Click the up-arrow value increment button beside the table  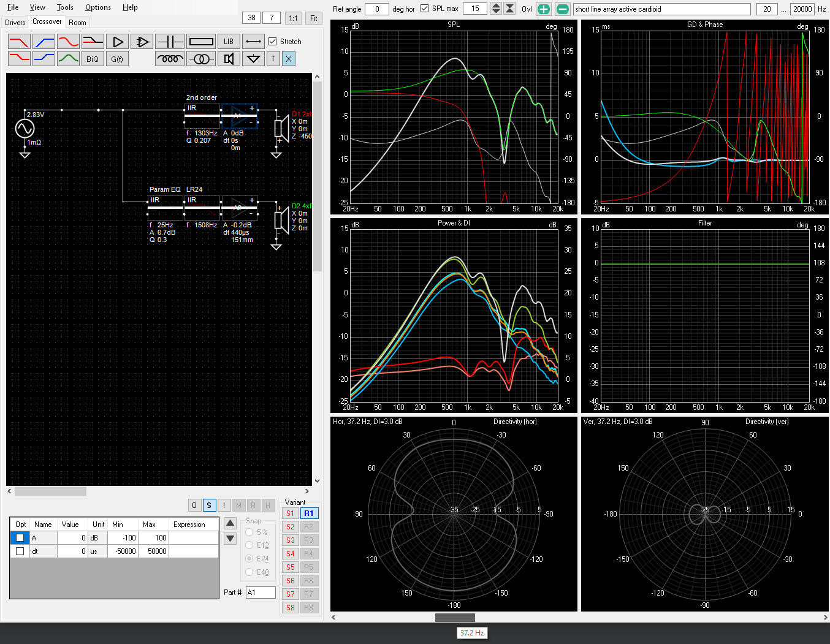click(230, 523)
